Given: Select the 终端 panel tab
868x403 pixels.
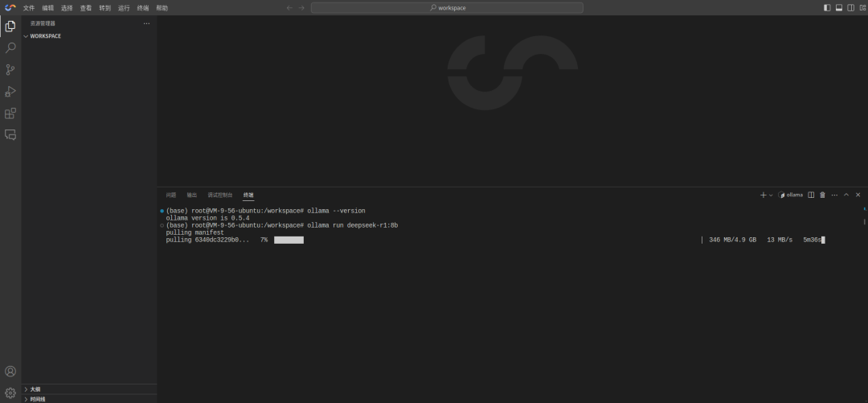Looking at the screenshot, I should point(248,195).
